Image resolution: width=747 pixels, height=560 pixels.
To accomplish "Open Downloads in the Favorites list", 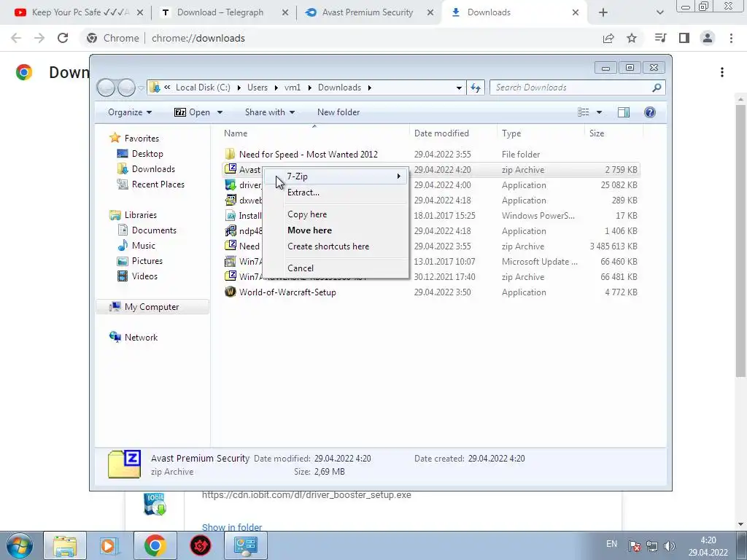I will coord(153,169).
